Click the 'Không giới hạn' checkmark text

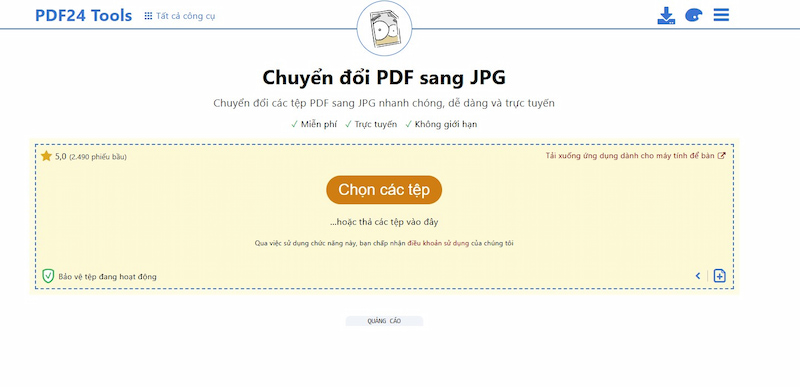click(441, 124)
